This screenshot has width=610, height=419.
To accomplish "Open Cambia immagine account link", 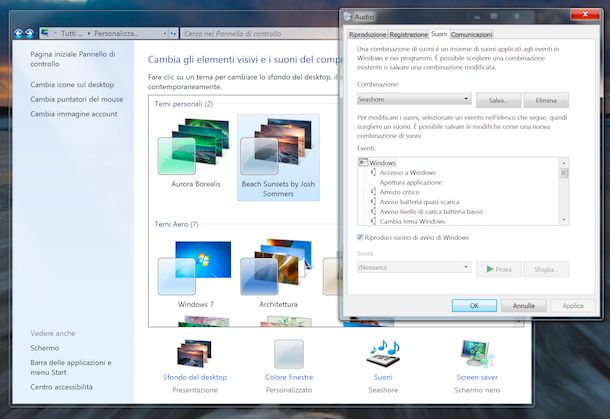I will [x=74, y=114].
